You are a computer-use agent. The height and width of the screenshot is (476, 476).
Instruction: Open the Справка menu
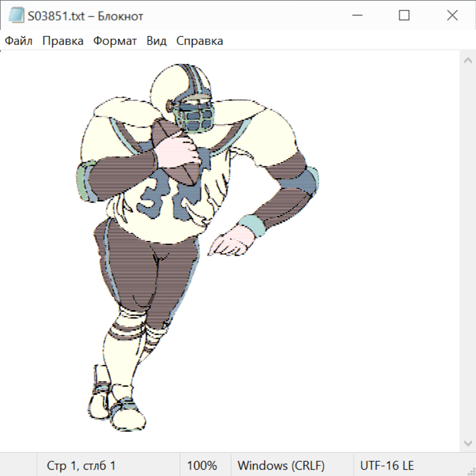(x=199, y=41)
